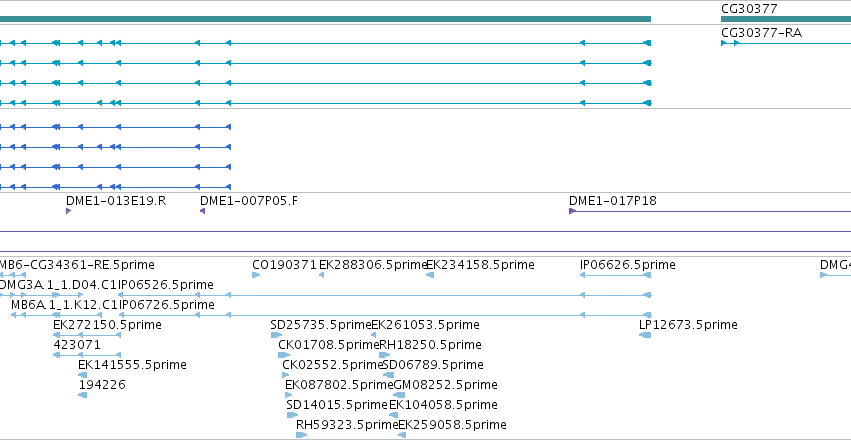Click the GM08252.5prime arrow glyph
851x440 pixels.
coord(398,395)
